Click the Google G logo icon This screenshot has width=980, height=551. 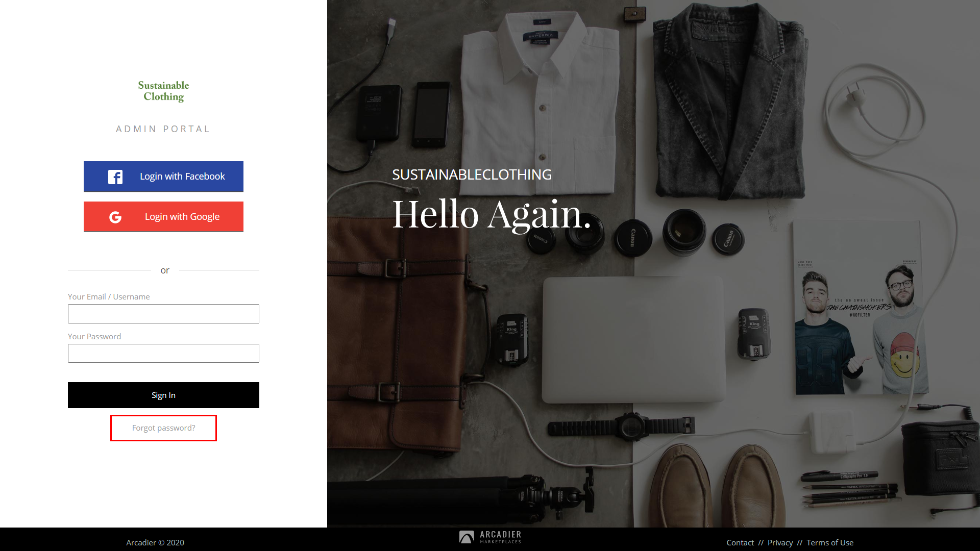[115, 217]
